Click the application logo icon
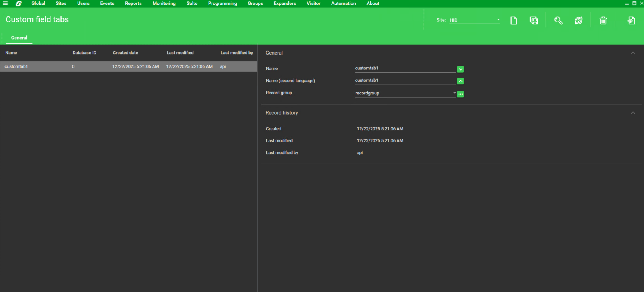Screen dimensions: 644x292 coord(19,3)
